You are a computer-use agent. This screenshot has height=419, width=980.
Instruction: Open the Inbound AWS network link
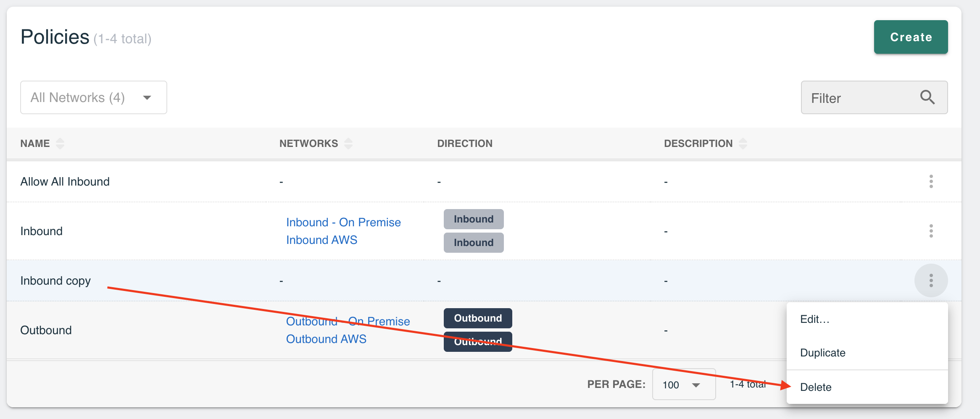point(321,240)
